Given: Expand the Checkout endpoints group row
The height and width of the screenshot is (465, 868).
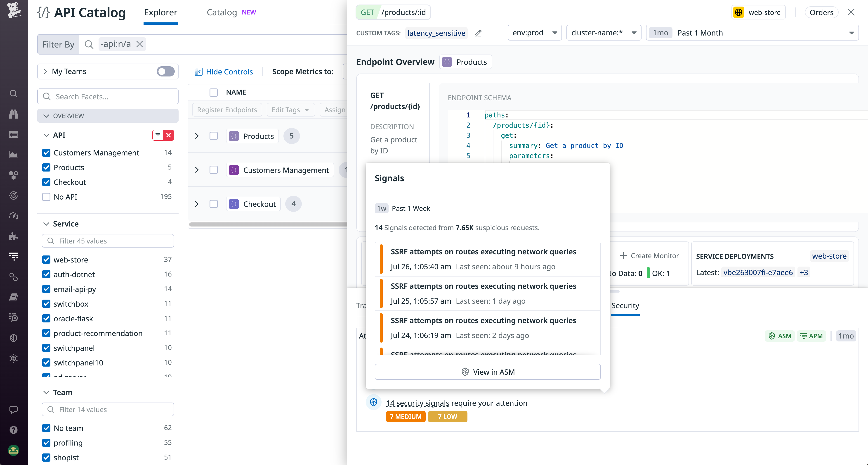Looking at the screenshot, I should pyautogui.click(x=196, y=204).
